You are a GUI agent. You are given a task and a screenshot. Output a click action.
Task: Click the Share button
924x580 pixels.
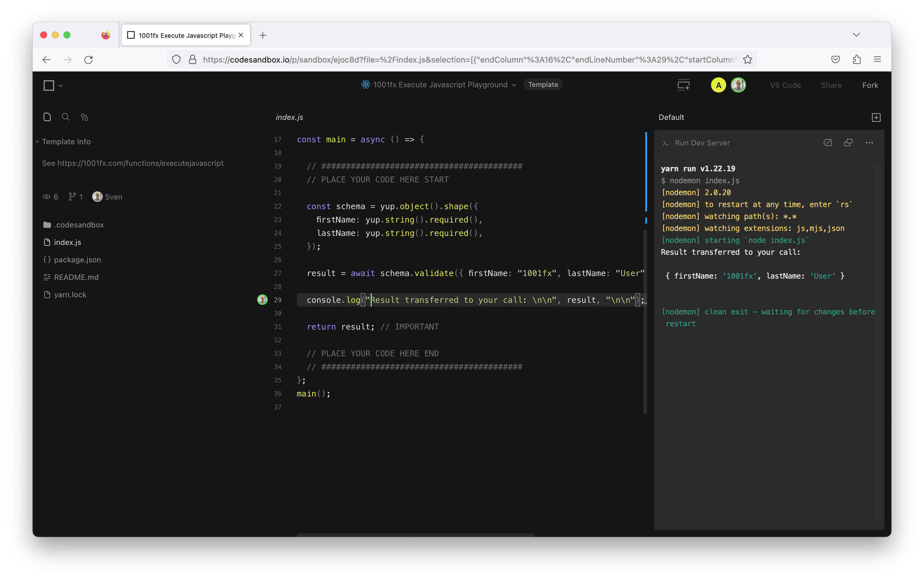[x=831, y=85]
